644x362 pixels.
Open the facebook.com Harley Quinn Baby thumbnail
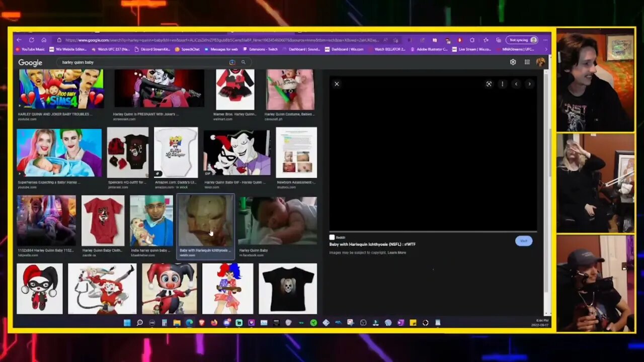277,220
